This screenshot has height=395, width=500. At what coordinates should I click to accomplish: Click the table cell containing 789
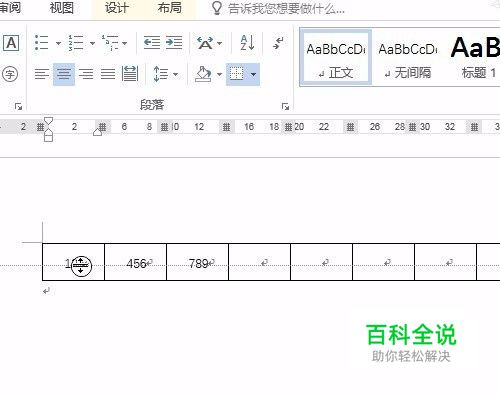click(x=197, y=262)
